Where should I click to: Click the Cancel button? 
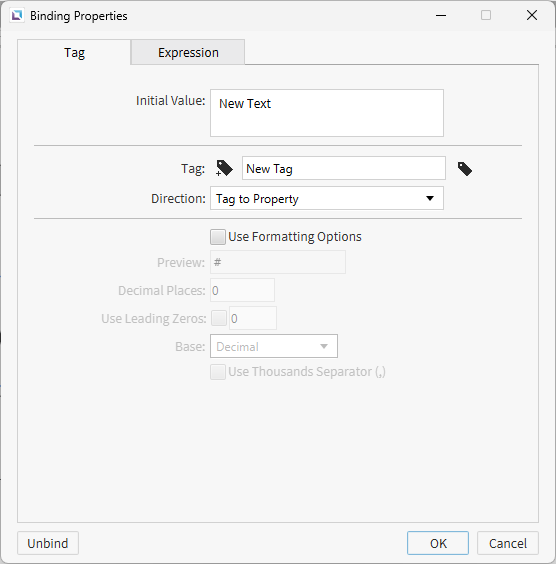508,543
